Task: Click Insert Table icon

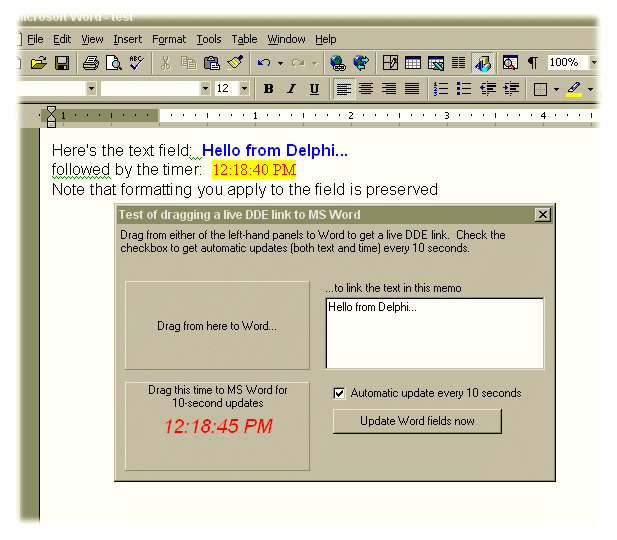Action: click(x=413, y=63)
